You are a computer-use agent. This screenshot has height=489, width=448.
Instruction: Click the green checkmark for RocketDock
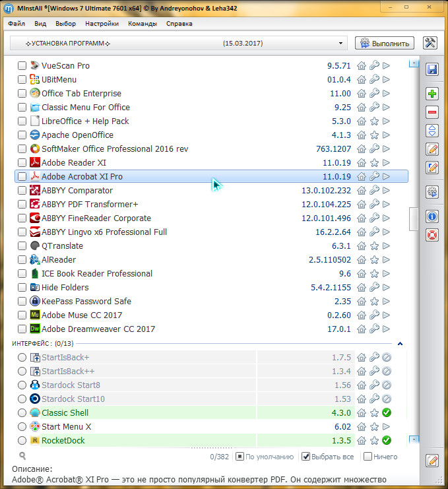click(387, 440)
